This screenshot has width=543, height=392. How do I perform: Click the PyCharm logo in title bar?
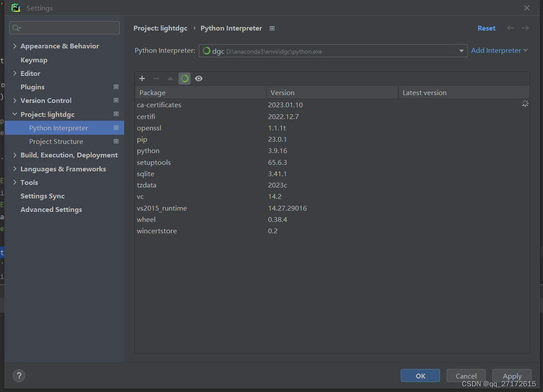tap(16, 8)
